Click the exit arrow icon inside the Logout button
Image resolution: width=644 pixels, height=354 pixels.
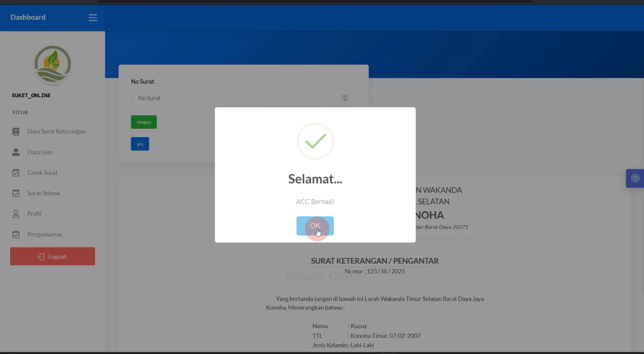coord(41,257)
